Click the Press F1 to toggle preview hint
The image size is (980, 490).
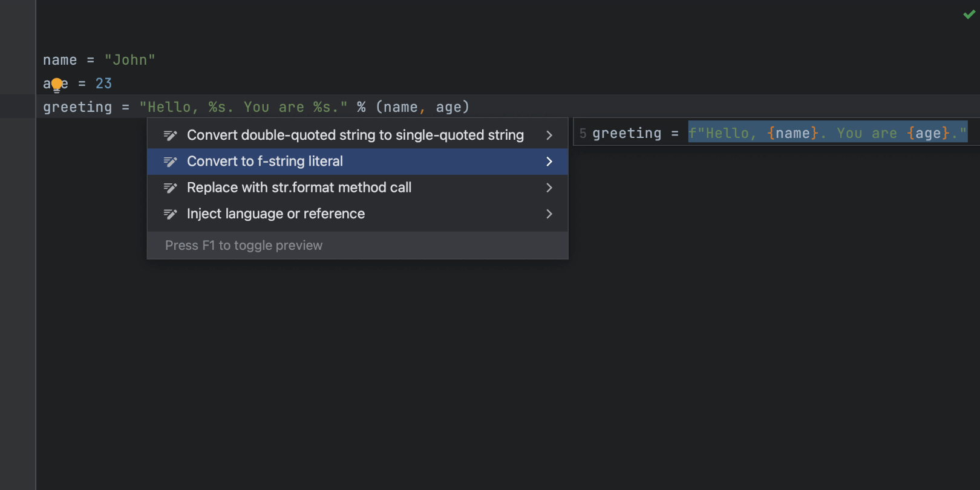coord(244,246)
